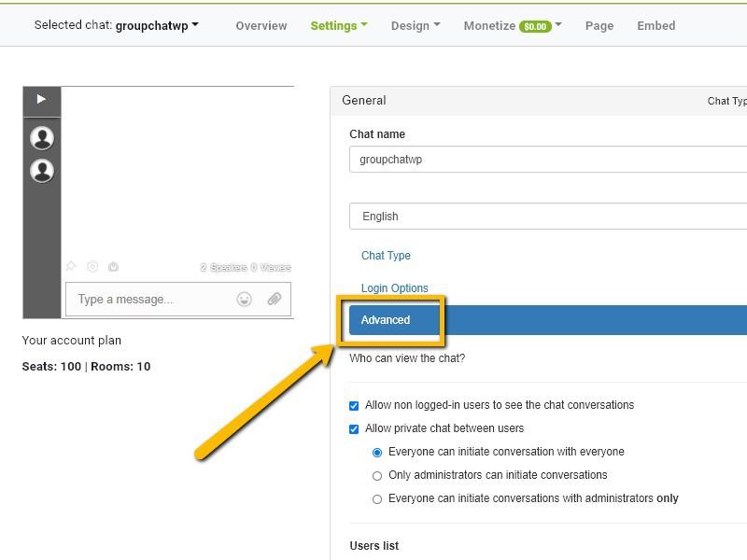Open the English language dropdown
This screenshot has height=560, width=747.
[551, 217]
